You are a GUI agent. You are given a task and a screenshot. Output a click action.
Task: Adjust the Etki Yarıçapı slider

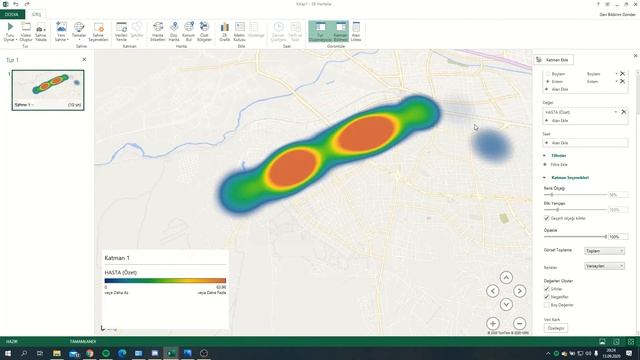(558, 209)
